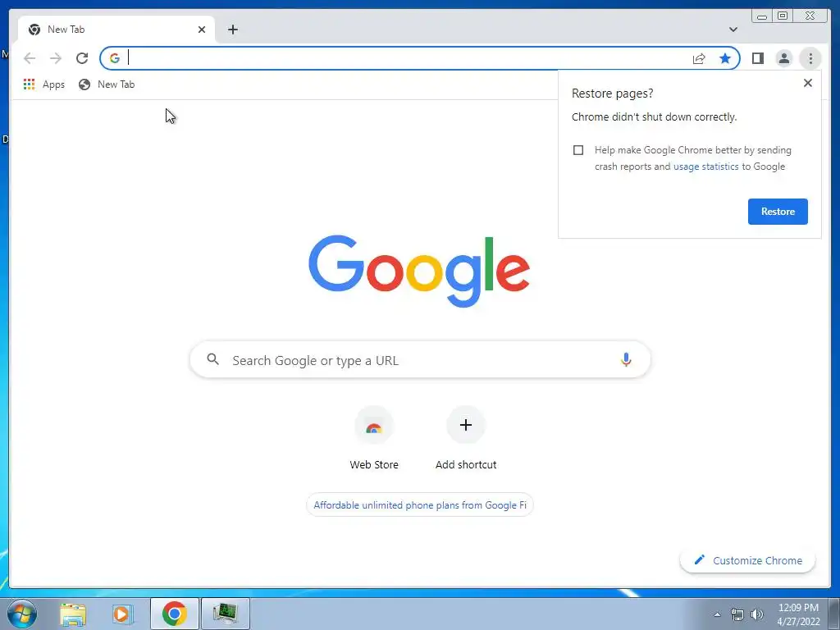Screen dimensions: 840x630
Task: Reload the page with refresh icon
Action: 82,58
